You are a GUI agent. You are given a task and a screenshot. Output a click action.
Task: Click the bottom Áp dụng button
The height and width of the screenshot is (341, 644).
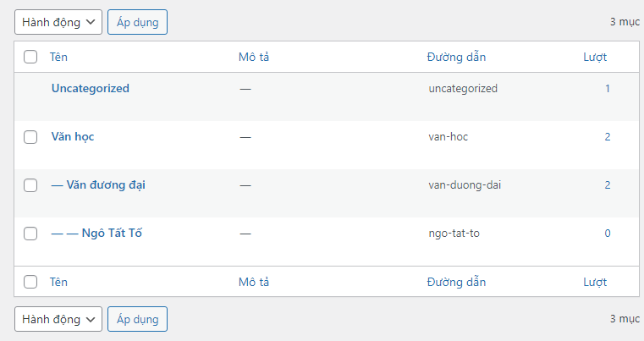137,319
